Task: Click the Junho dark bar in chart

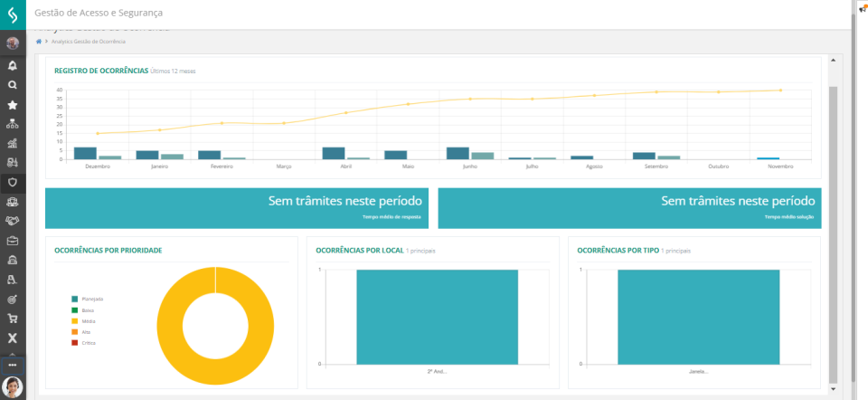Action: 458,153
